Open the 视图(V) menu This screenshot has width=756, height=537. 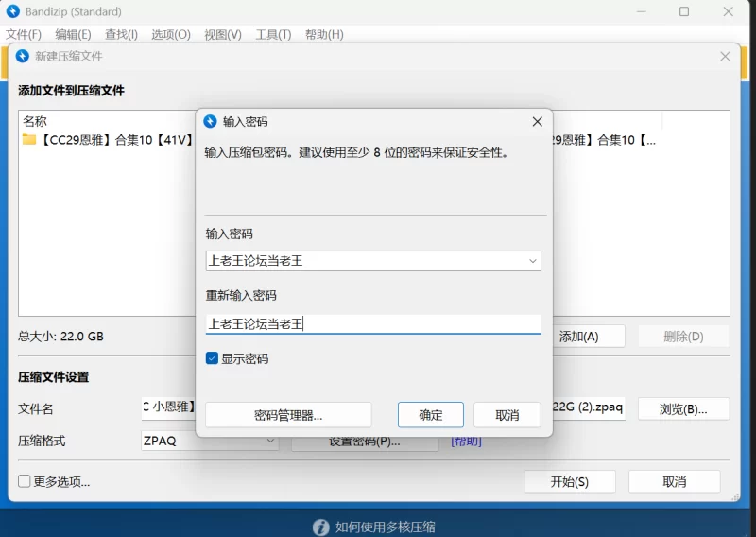click(x=223, y=35)
